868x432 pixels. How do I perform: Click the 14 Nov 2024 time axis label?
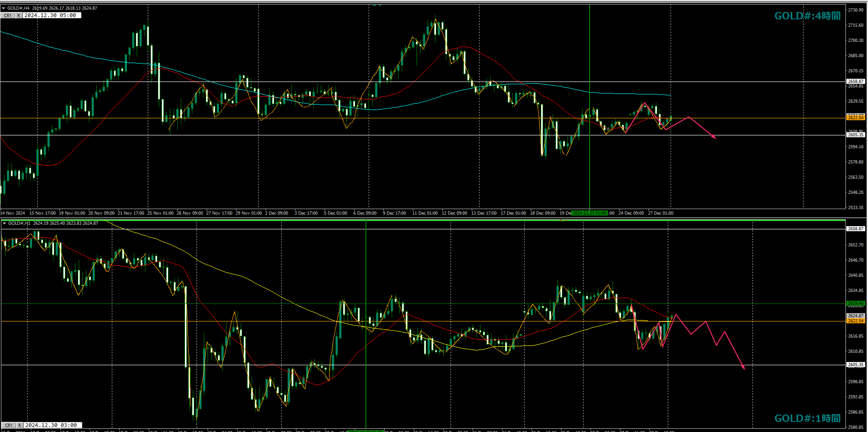coord(13,213)
